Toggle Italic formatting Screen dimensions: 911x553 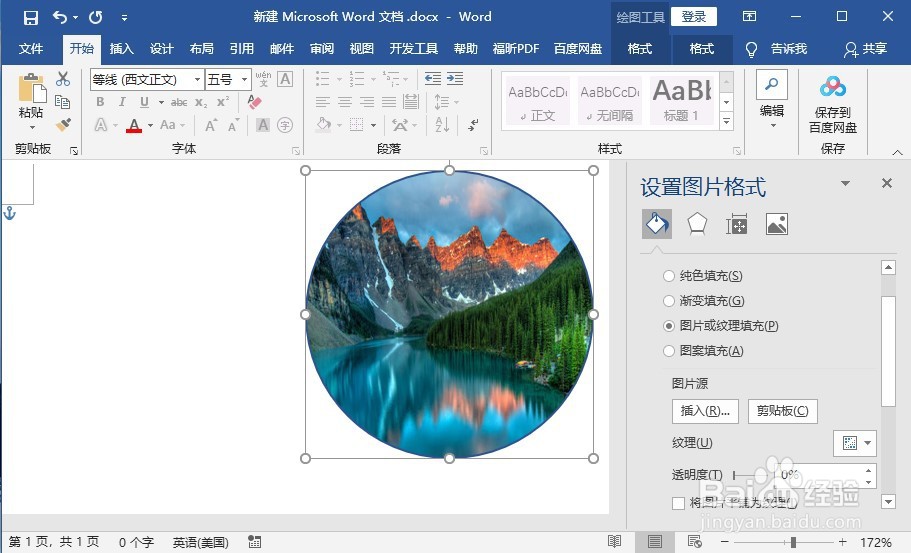point(122,102)
